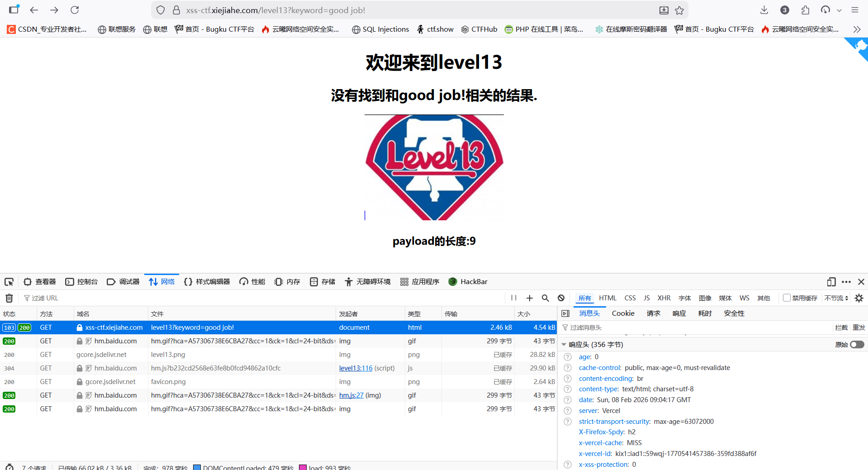Open the SQL Injections bookmark
This screenshot has height=470, width=868.
point(380,29)
